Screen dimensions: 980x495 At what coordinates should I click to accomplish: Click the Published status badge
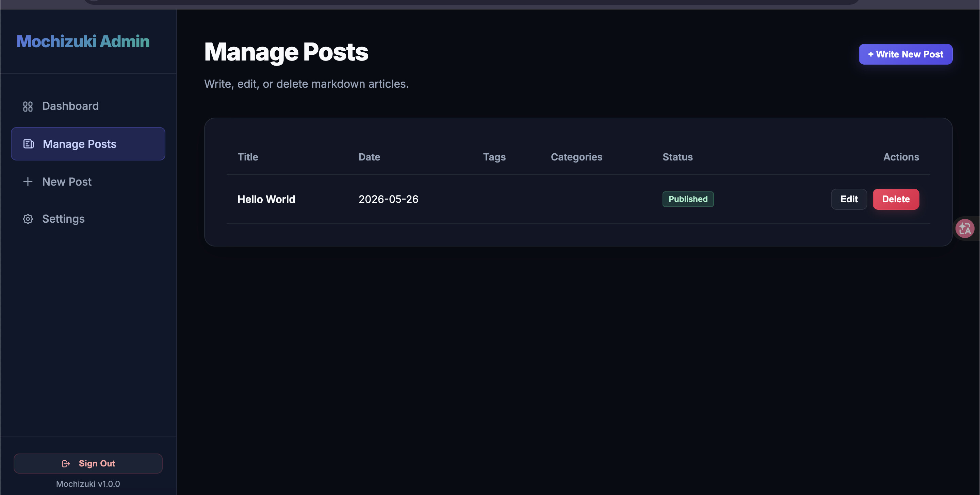tap(688, 199)
